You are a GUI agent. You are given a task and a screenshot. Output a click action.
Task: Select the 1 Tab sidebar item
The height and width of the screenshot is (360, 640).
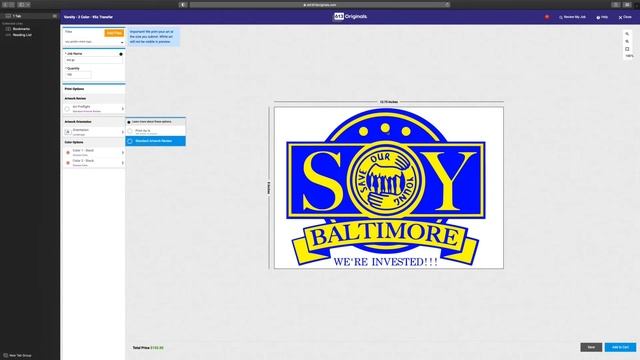tap(29, 16)
